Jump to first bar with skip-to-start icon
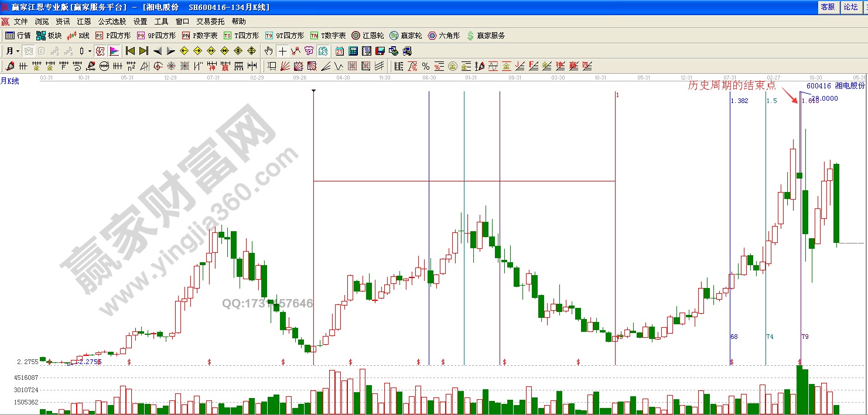Image resolution: width=868 pixels, height=415 pixels. (131, 51)
